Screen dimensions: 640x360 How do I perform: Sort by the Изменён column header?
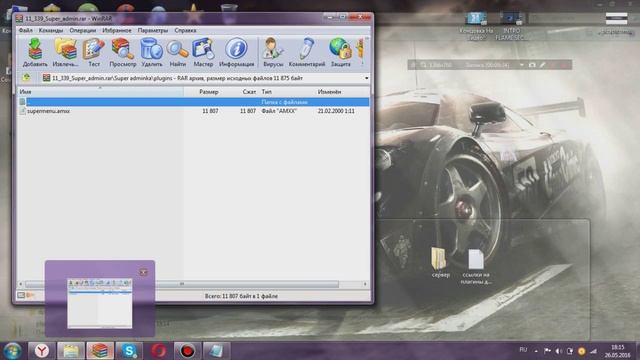click(x=329, y=92)
